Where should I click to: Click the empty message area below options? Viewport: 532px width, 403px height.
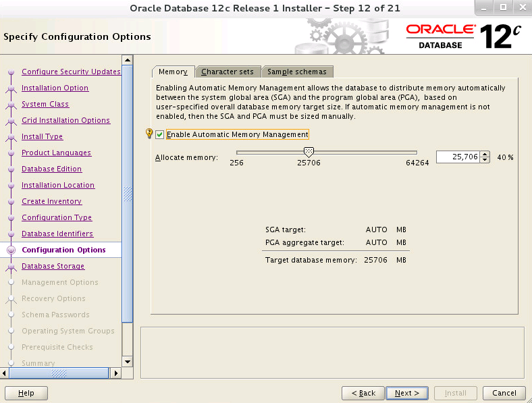click(332, 353)
